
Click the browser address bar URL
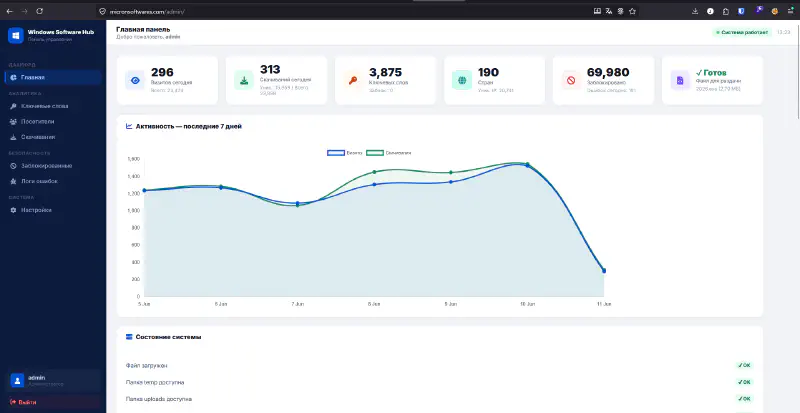coord(147,11)
